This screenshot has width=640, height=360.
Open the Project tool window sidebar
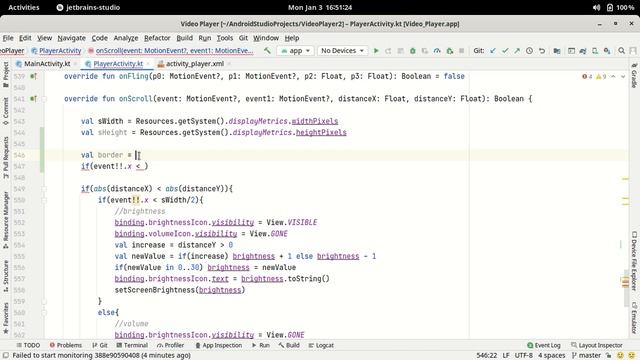click(6, 74)
